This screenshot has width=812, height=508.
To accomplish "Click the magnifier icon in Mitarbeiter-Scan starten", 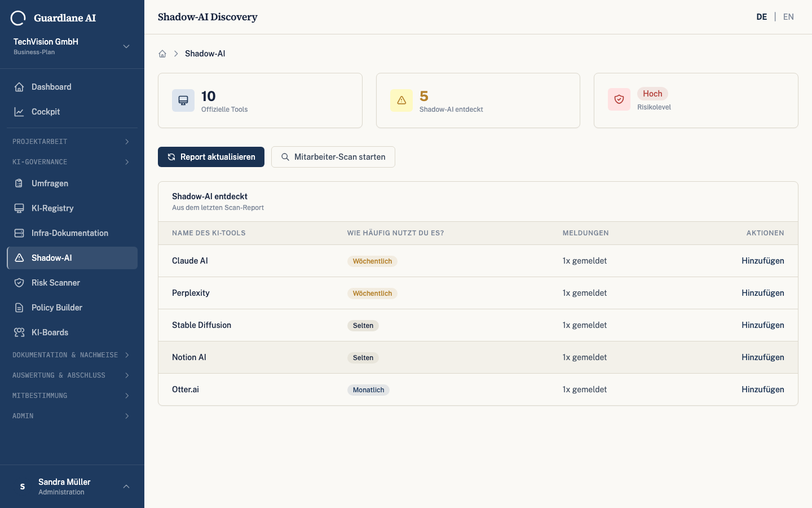I will (285, 157).
